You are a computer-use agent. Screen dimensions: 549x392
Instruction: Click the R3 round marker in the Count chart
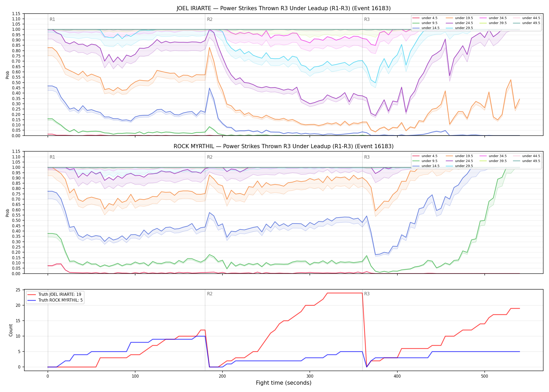coord(367,294)
